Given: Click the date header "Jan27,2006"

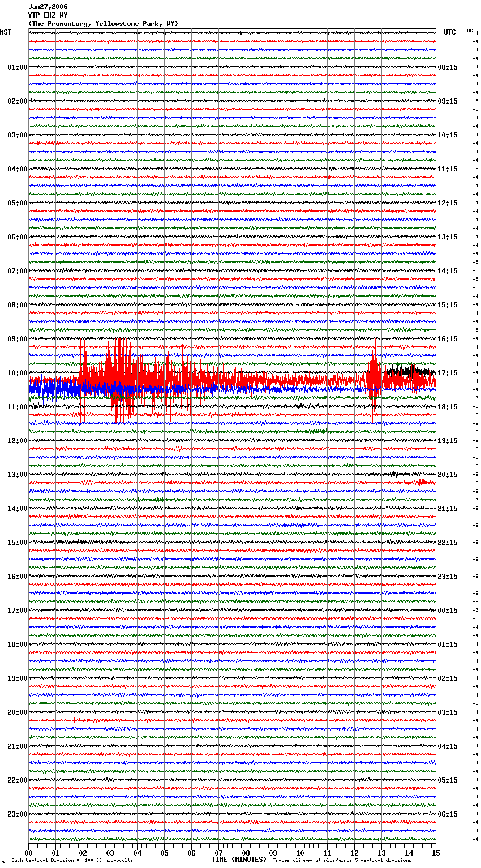Looking at the screenshot, I should click(x=48, y=7).
